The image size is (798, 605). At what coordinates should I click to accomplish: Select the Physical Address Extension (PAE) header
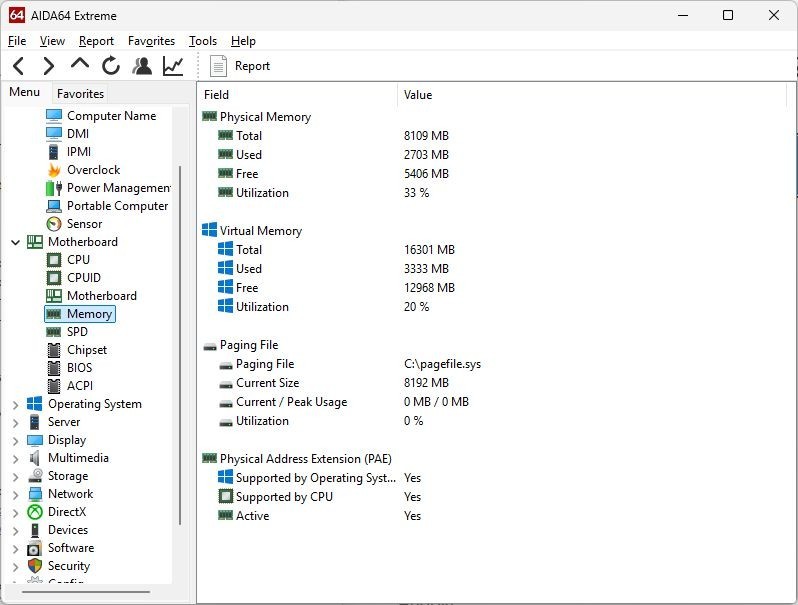point(306,459)
